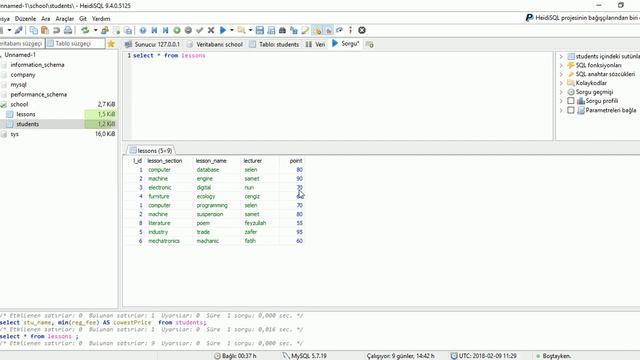Click the green Insert row plus icon
Image resolution: width=640 pixels, height=360 pixels.
(177, 30)
